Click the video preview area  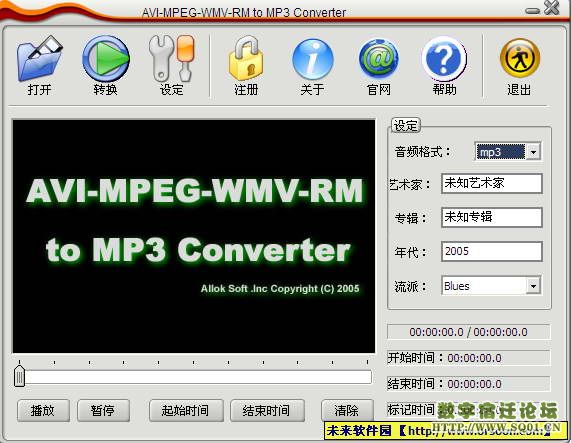(x=194, y=236)
